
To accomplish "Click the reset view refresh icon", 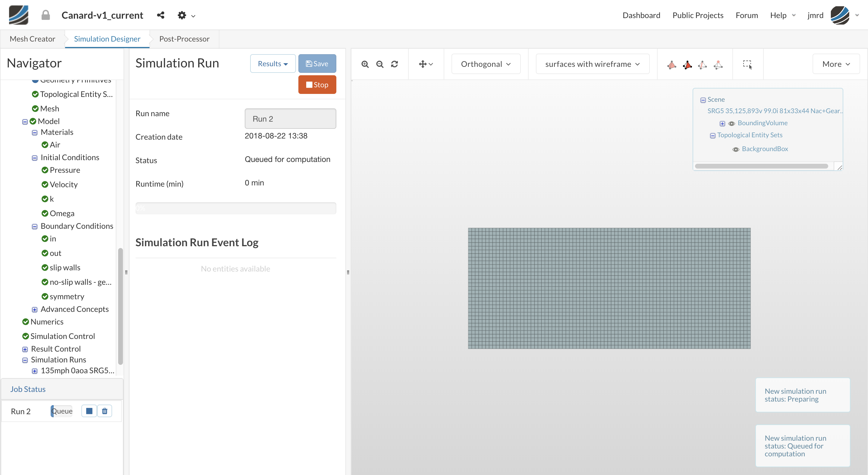I will (x=395, y=64).
